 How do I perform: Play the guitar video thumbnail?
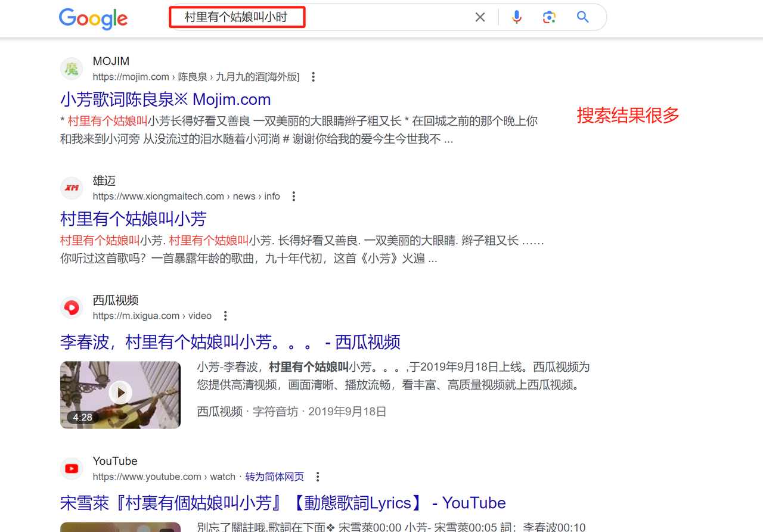click(x=120, y=394)
